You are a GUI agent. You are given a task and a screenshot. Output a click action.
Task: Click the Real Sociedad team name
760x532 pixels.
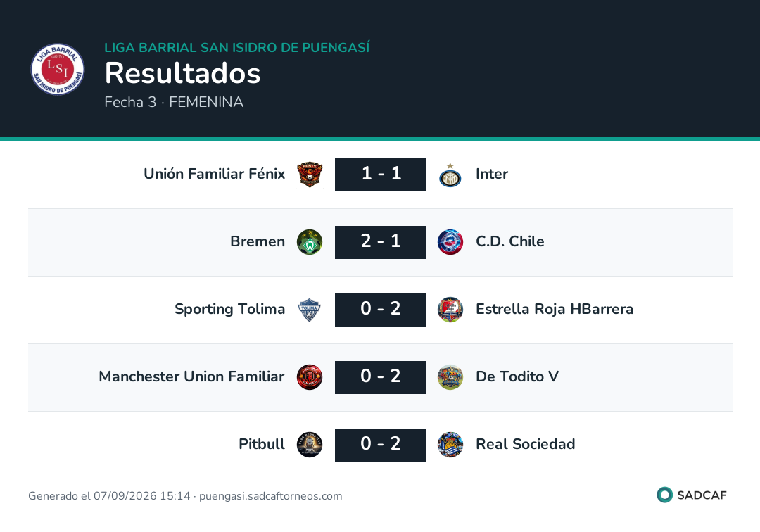point(526,444)
